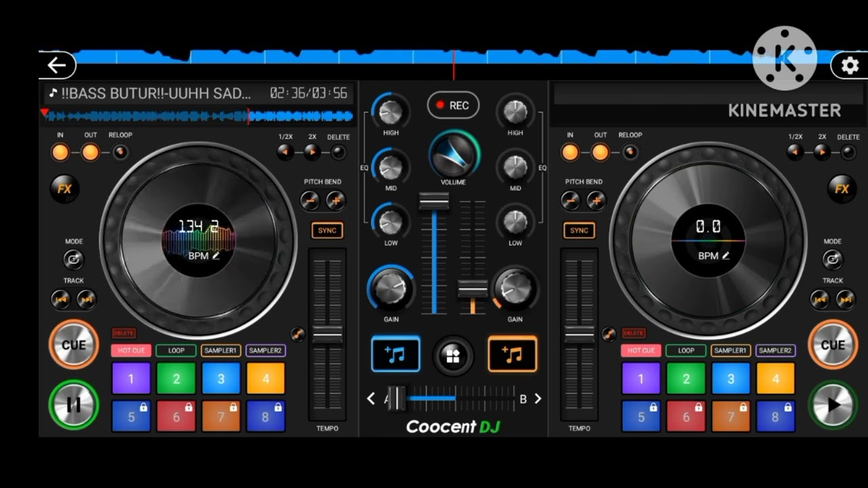Open right deck FX panel
868x488 pixels.
pos(842,189)
